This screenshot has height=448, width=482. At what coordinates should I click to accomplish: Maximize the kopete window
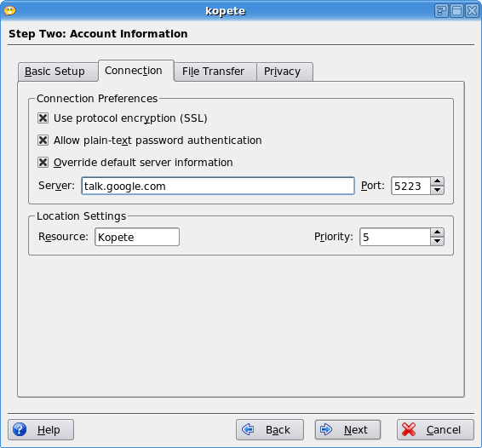[x=456, y=11]
